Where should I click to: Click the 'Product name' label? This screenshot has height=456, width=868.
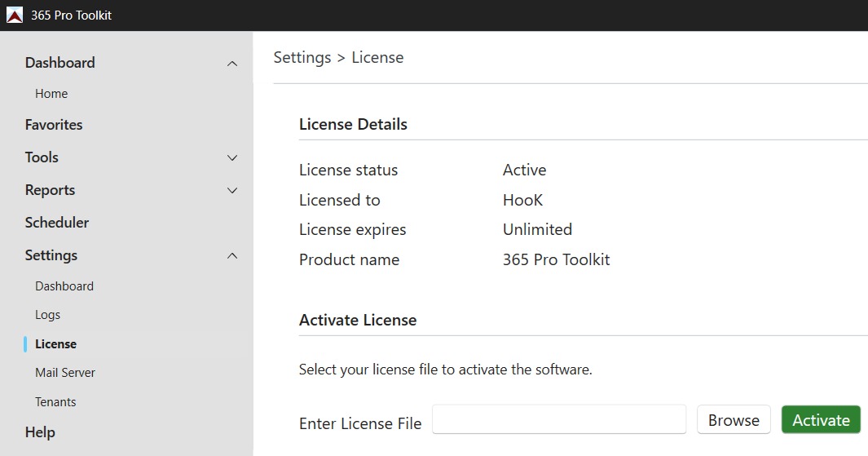coord(349,260)
